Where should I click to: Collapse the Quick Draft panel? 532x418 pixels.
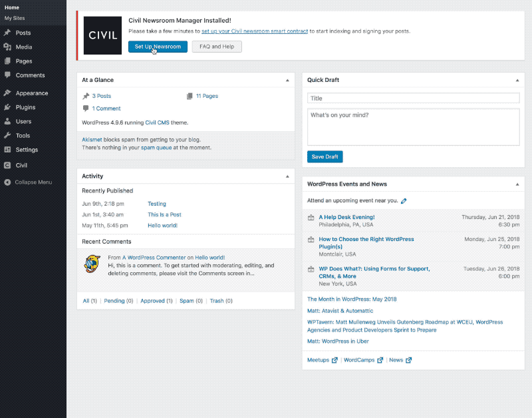(x=517, y=81)
